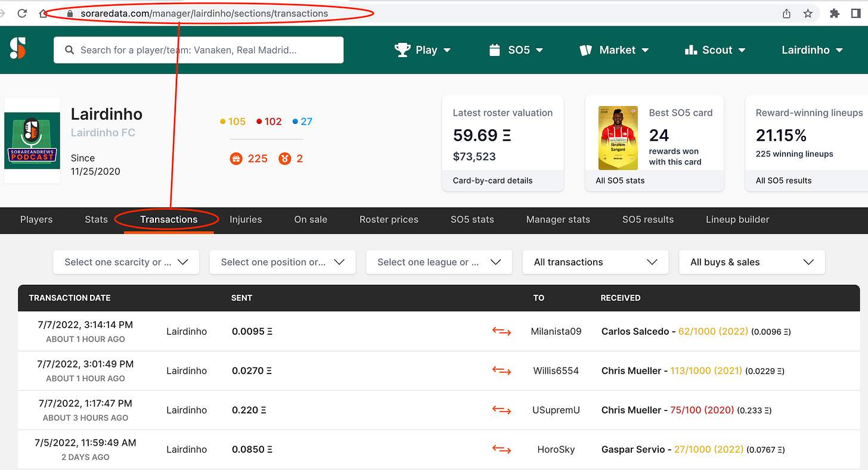Image resolution: width=868 pixels, height=470 pixels.
Task: Go to the Roster prices tab
Action: [389, 219]
